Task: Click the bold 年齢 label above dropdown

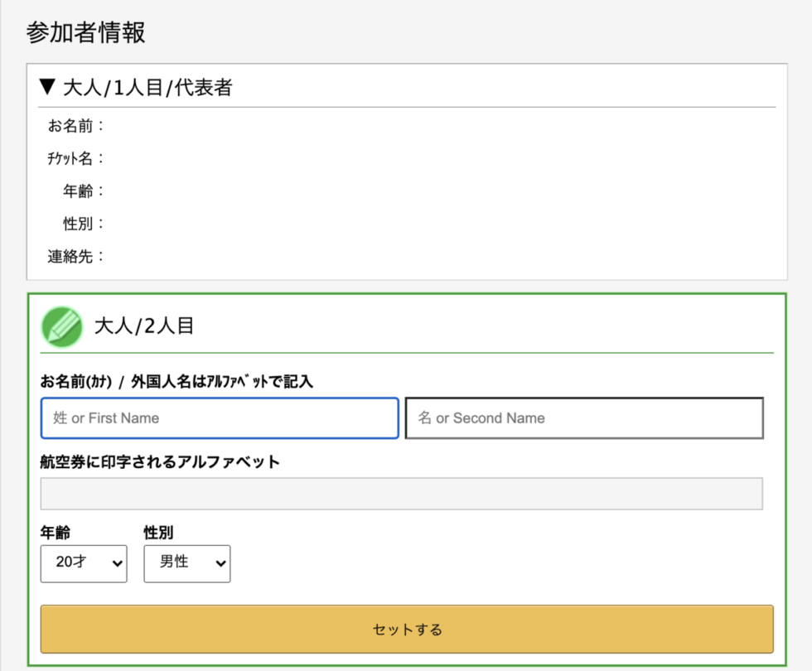Action: click(56, 532)
